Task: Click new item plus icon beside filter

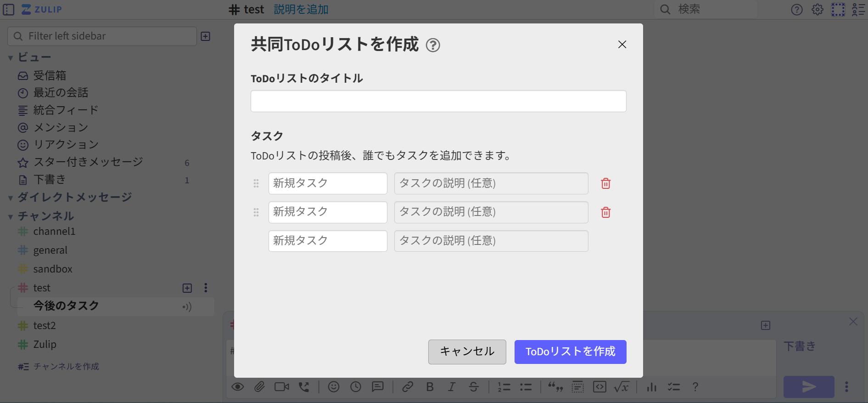Action: pos(206,36)
